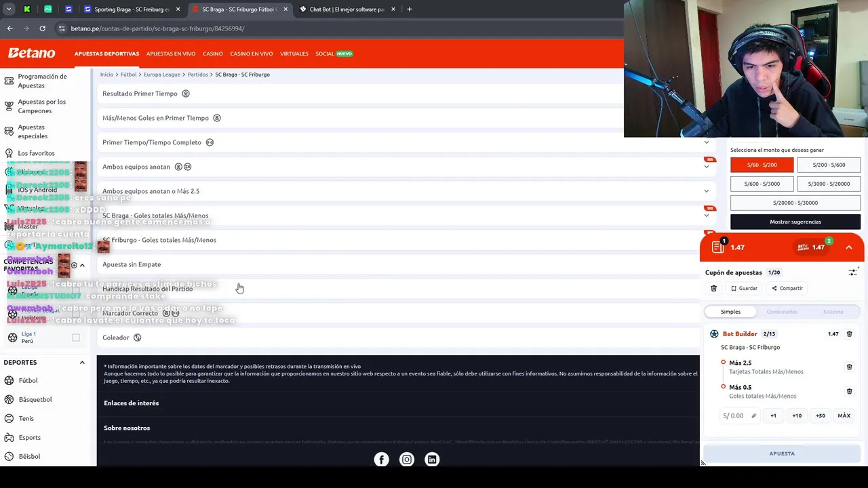This screenshot has height=488, width=868.
Task: Select S/200 - S/600 win range
Action: [829, 165]
